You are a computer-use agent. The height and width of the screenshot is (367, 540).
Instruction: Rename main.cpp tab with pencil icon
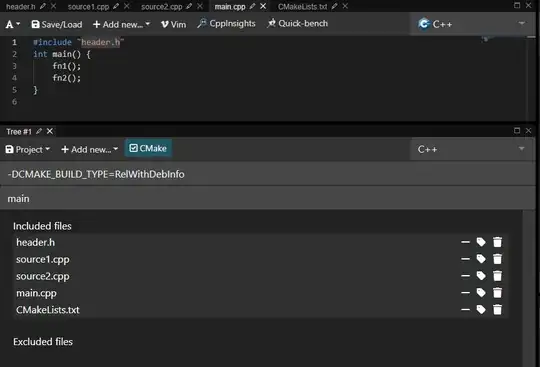252,6
